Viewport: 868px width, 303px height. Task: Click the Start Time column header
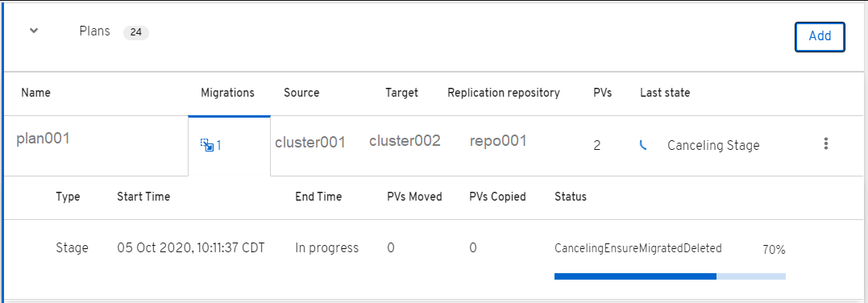tap(143, 197)
